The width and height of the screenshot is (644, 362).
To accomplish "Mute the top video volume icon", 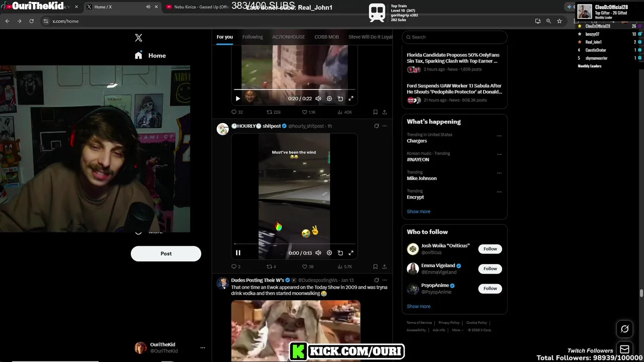I will 318,99.
